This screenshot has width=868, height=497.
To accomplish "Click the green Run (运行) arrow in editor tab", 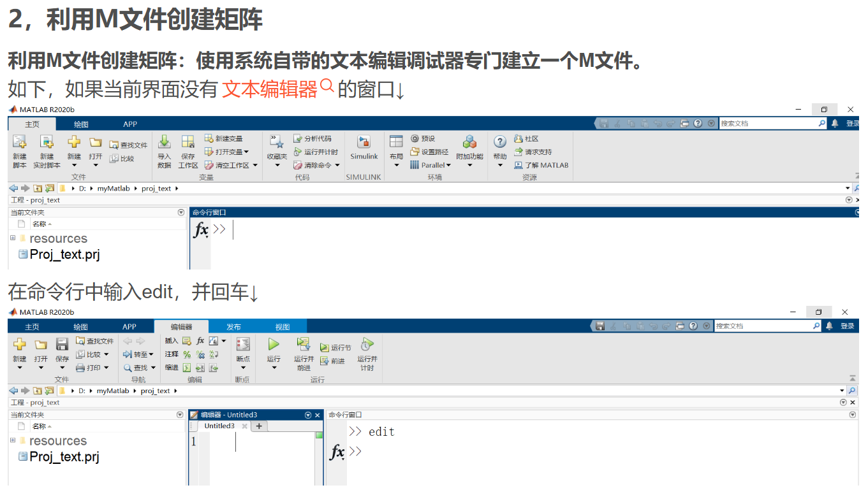I will [x=274, y=344].
